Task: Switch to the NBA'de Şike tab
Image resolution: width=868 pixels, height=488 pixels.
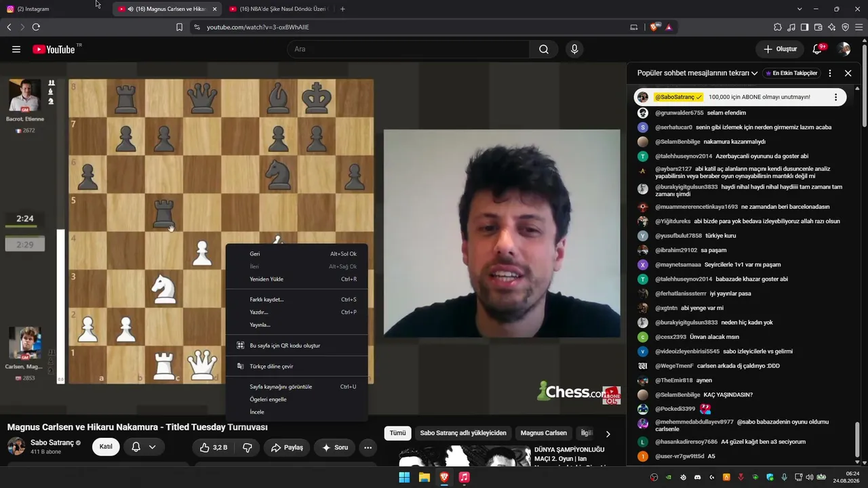Action: [x=278, y=9]
